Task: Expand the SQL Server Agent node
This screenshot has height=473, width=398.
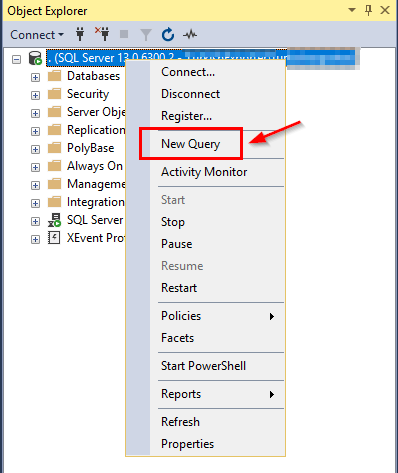Action: (x=35, y=221)
